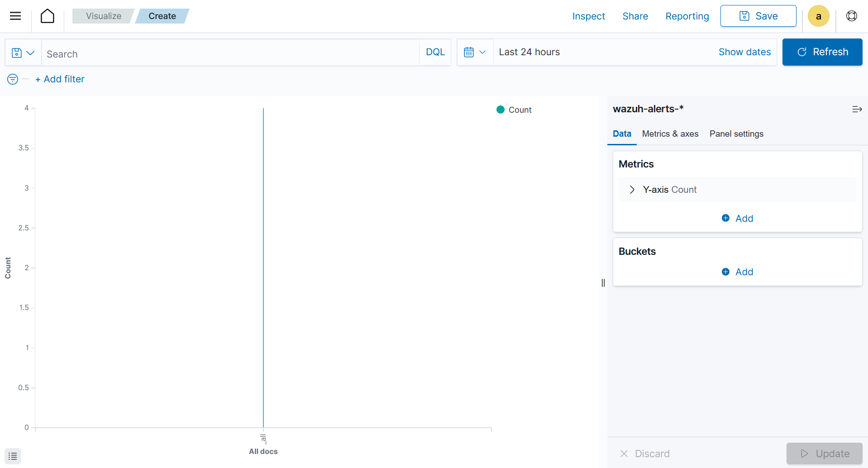Click the teal Count bar in chart
Viewport: 868px width, 468px height.
(x=263, y=267)
